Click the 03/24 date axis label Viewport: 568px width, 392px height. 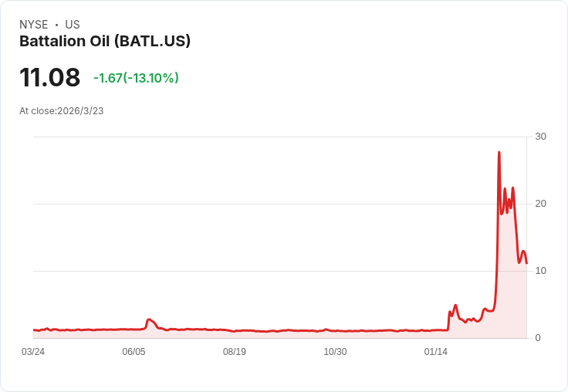(33, 352)
